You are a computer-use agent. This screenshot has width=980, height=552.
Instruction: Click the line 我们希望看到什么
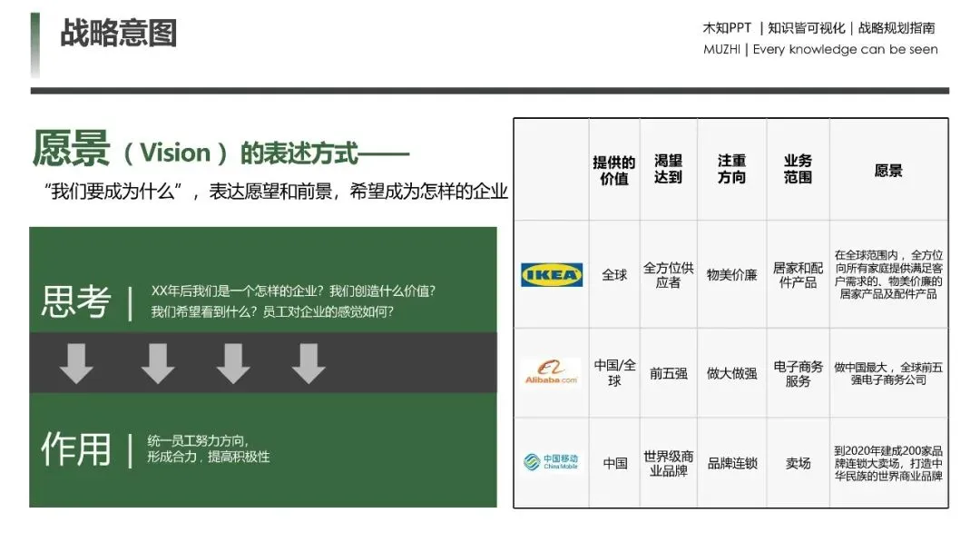[x=272, y=311]
